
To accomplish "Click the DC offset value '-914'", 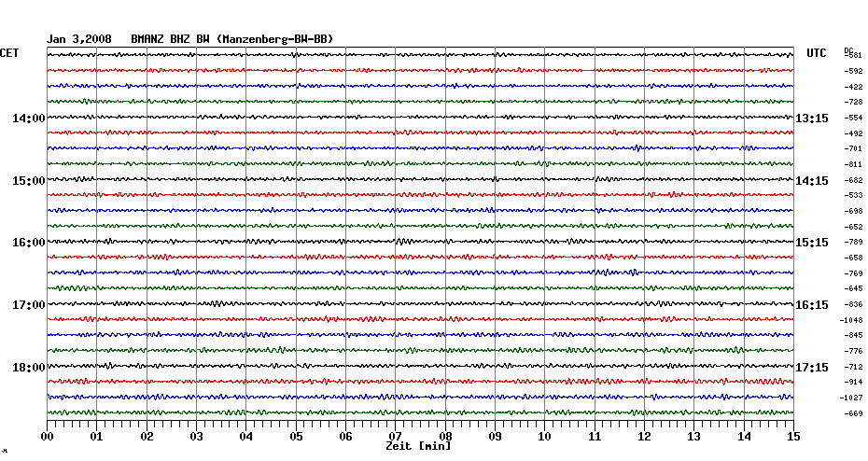I will [x=853, y=382].
